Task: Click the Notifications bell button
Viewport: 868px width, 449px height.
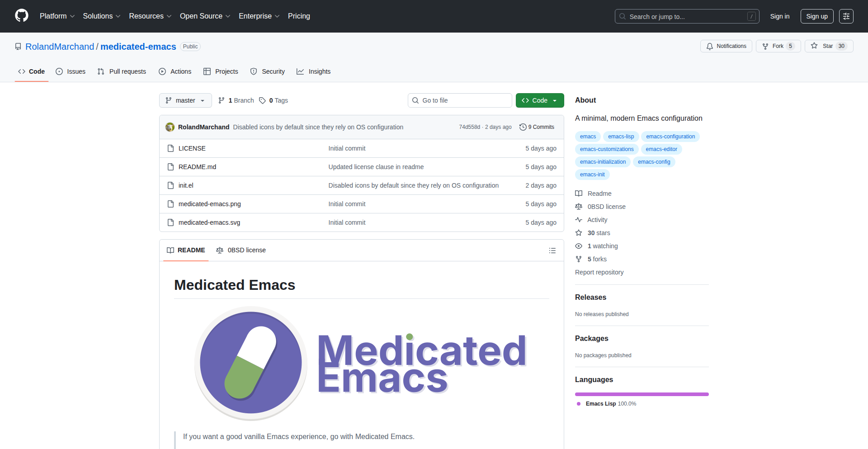Action: pos(726,46)
